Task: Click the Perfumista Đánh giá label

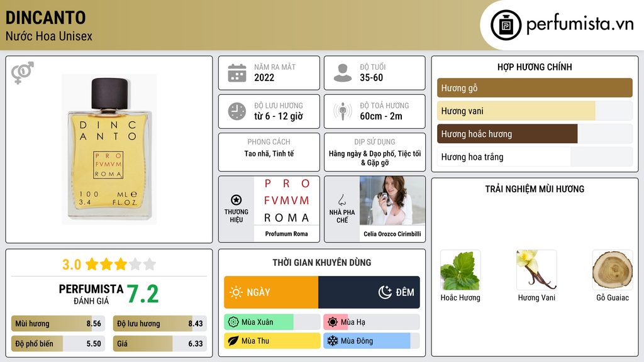Action: click(x=91, y=294)
